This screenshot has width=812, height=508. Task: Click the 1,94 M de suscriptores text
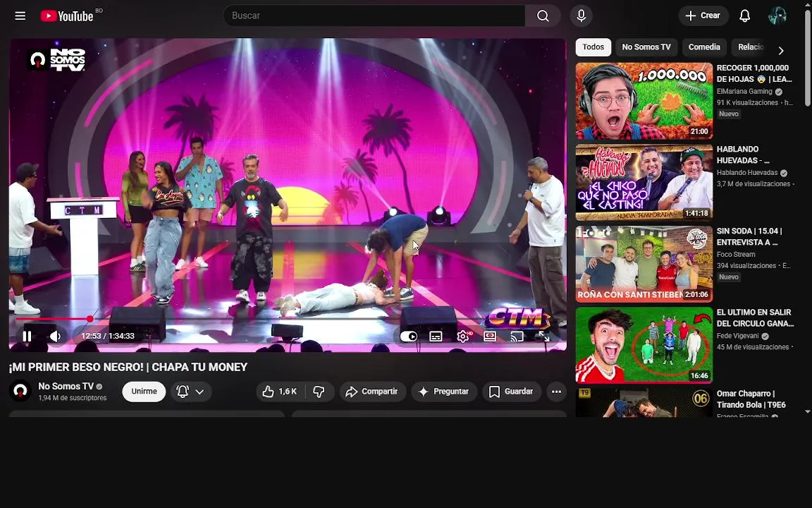pyautogui.click(x=73, y=398)
